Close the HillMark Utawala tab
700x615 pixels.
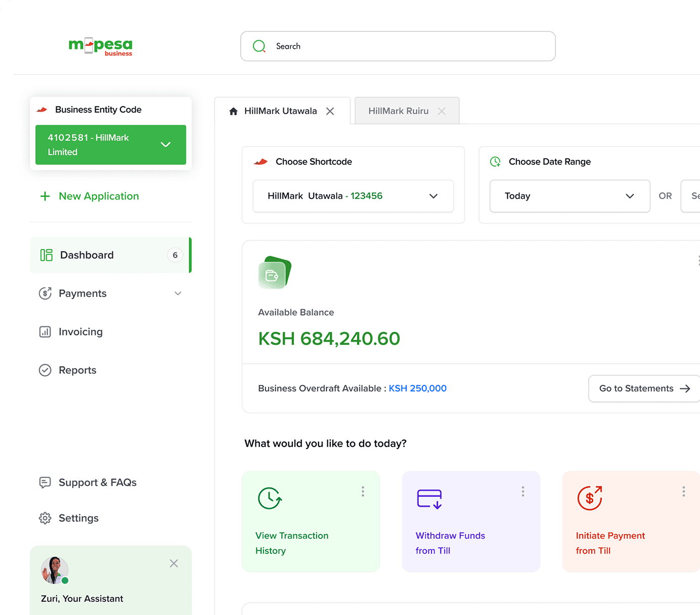(330, 111)
